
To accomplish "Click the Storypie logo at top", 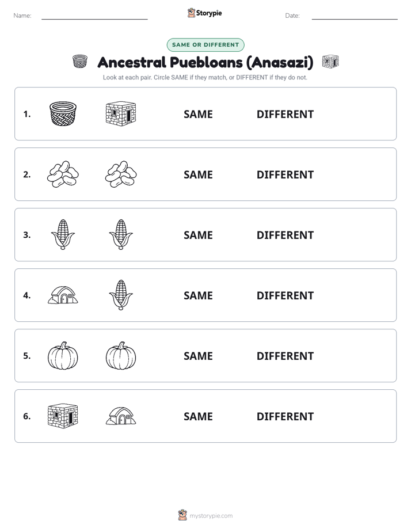I will coord(204,13).
